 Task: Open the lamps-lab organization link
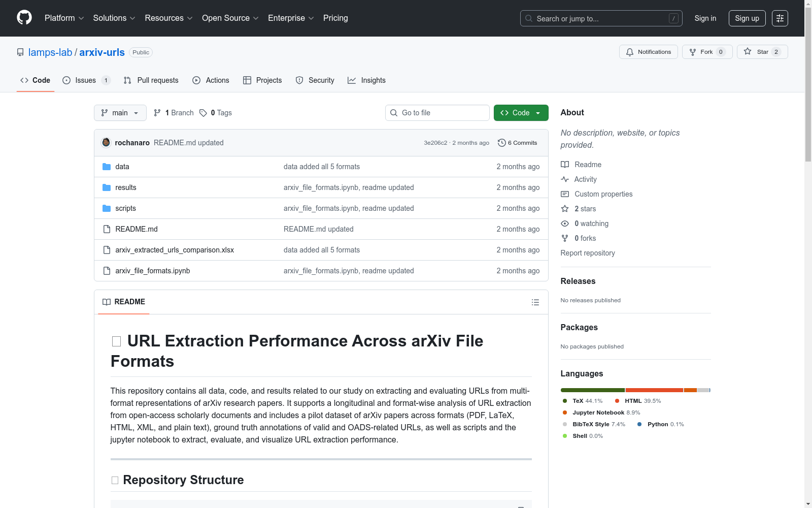[x=50, y=52]
